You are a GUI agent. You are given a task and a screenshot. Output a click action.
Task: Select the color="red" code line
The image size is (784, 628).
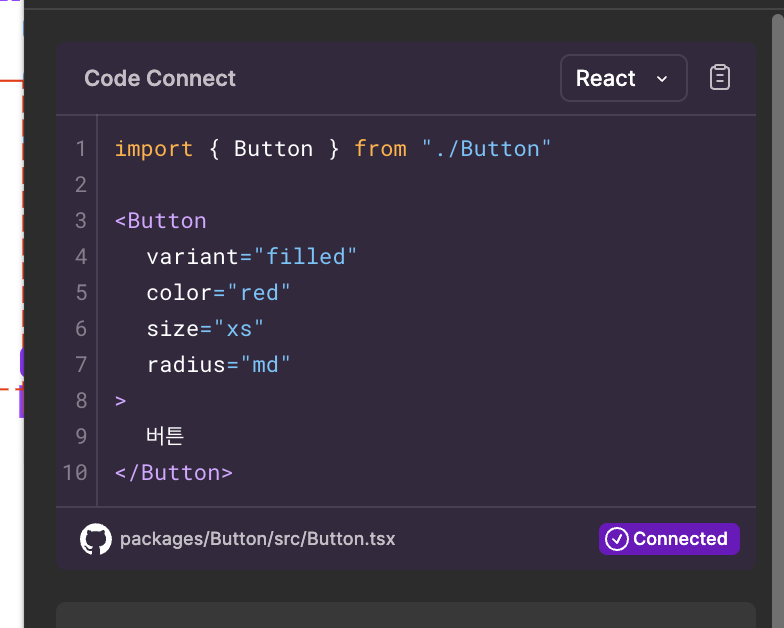(x=218, y=293)
